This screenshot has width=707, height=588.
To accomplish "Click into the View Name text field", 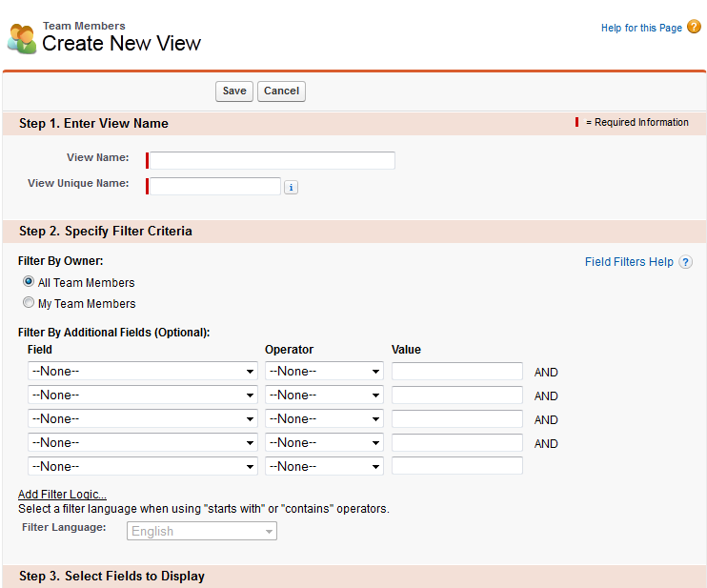I will click(x=272, y=160).
